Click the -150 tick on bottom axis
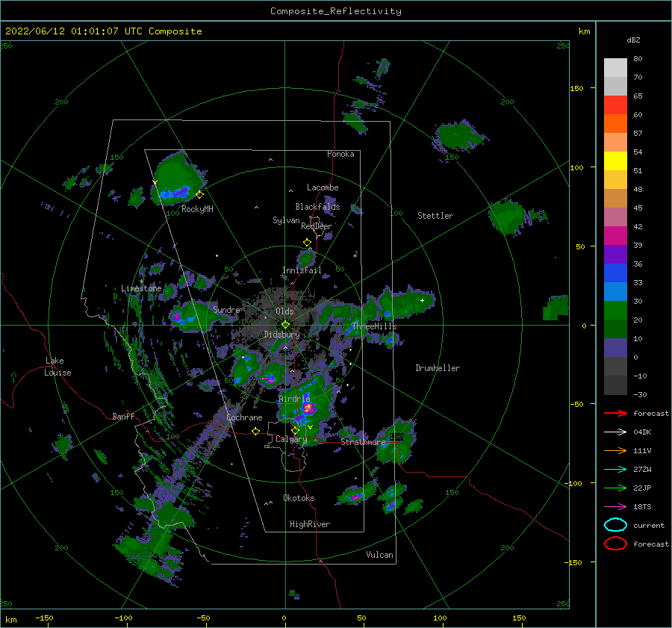 tap(44, 618)
